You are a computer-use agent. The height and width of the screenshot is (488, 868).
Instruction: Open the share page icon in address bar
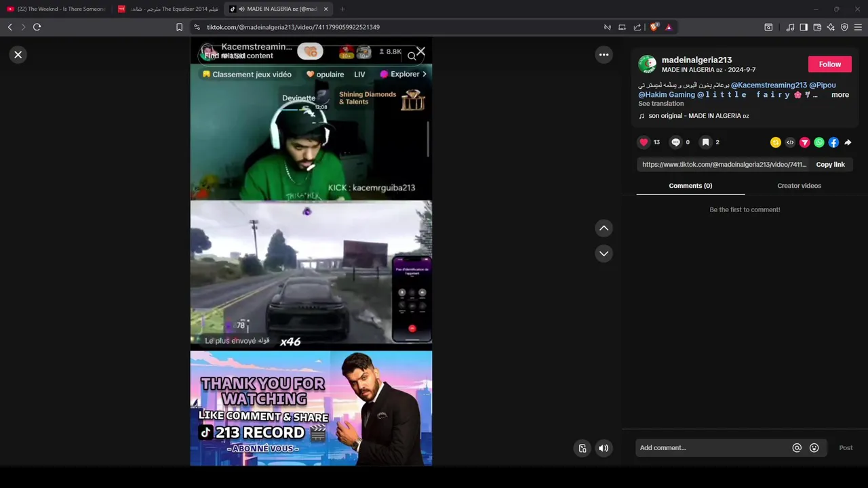(637, 27)
